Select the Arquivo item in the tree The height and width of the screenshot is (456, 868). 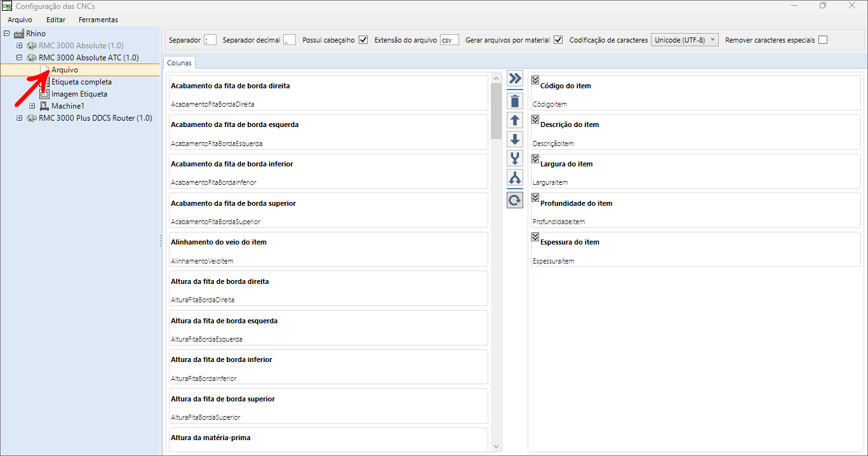(x=65, y=70)
